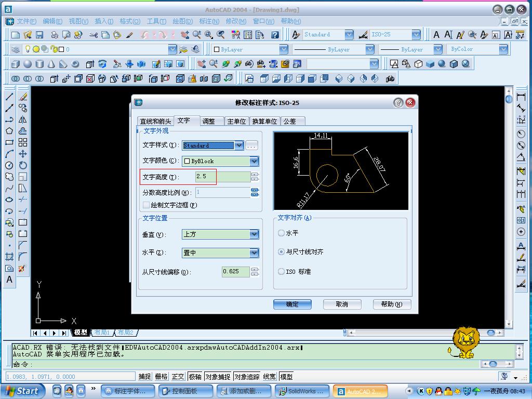Image resolution: width=532 pixels, height=399 pixels.
Task: Select the Box solid icon
Action: point(15,64)
